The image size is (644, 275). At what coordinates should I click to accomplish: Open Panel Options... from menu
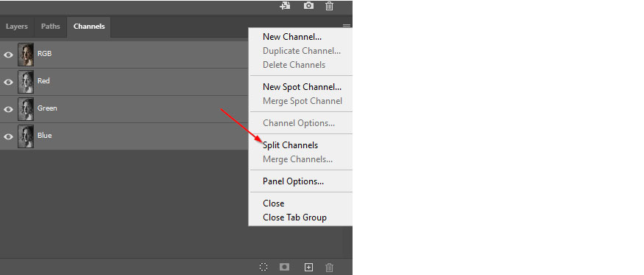[x=293, y=181]
